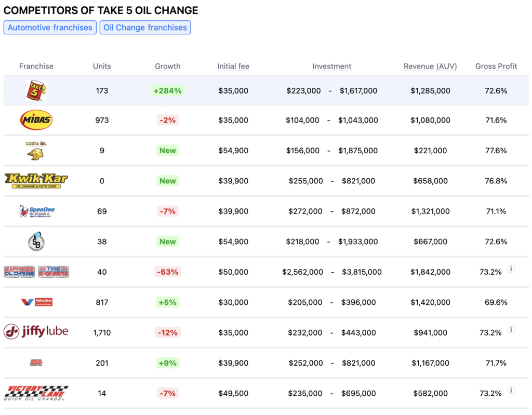Select the $50,000 initial fee

coord(233,272)
